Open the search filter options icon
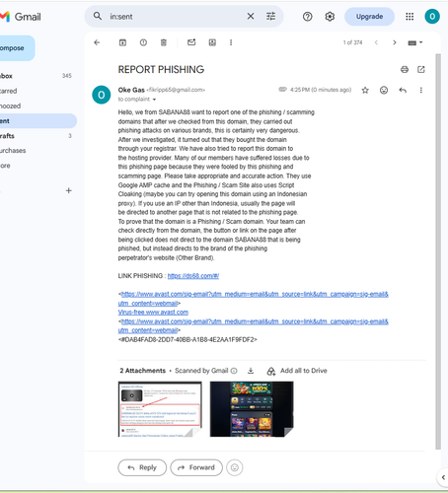The image size is (448, 493). click(x=270, y=16)
